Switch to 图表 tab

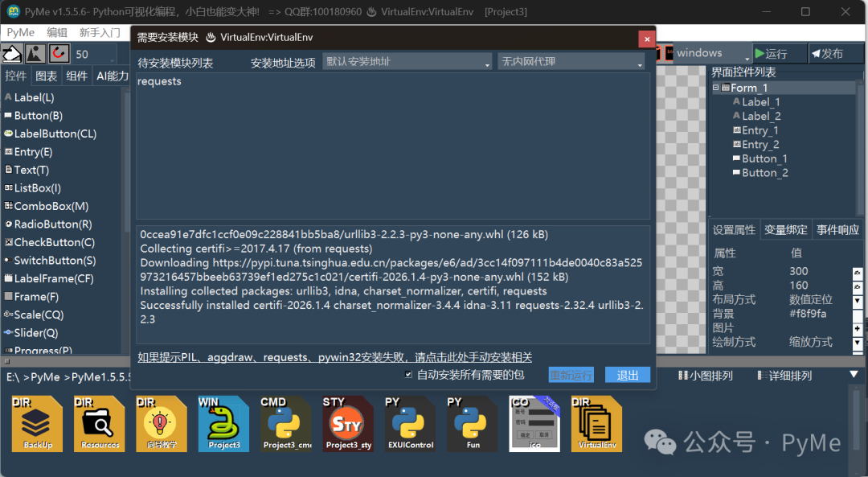tap(47, 76)
